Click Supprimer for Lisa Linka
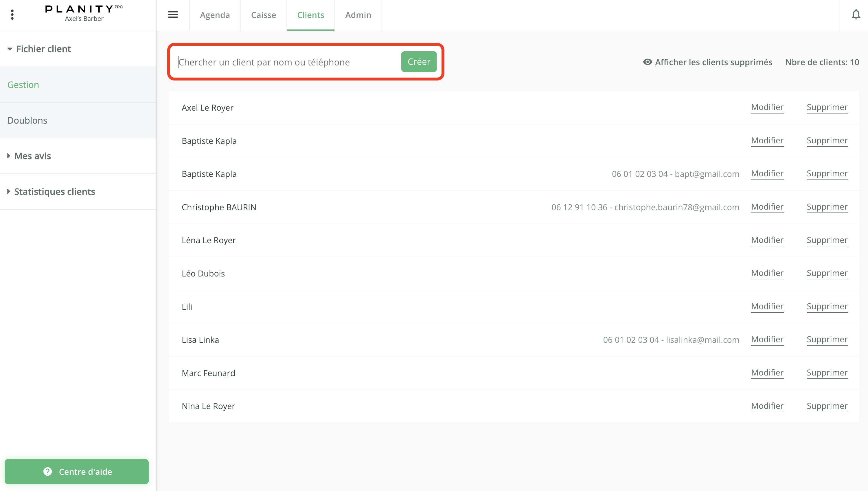The width and height of the screenshot is (868, 491). pyautogui.click(x=827, y=340)
